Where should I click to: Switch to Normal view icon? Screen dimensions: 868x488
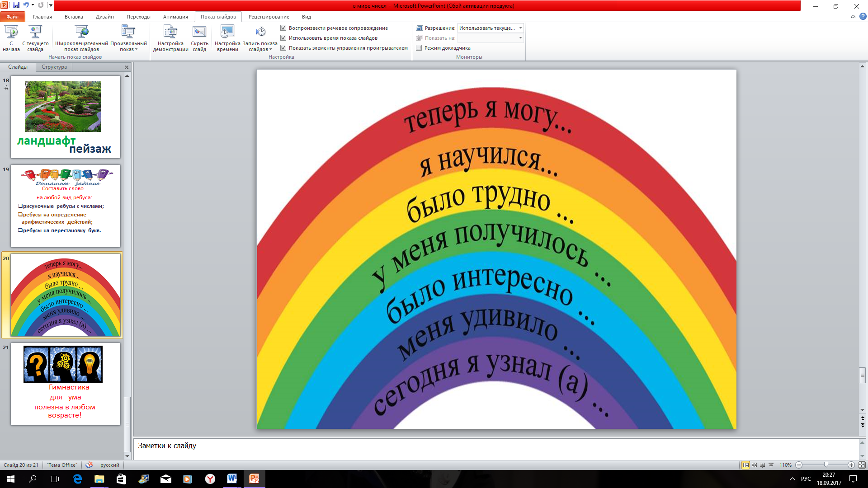745,465
